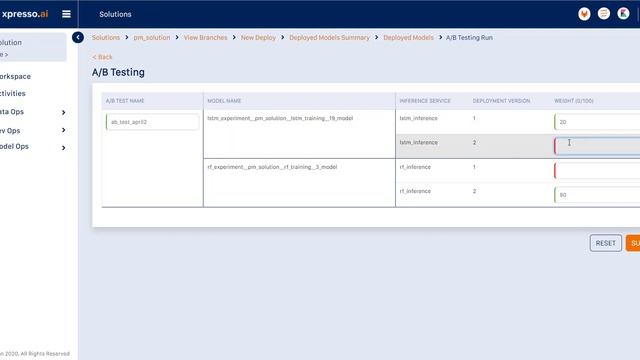Click the Solutions header title
Image resolution: width=640 pixels, height=360 pixels.
(x=115, y=14)
